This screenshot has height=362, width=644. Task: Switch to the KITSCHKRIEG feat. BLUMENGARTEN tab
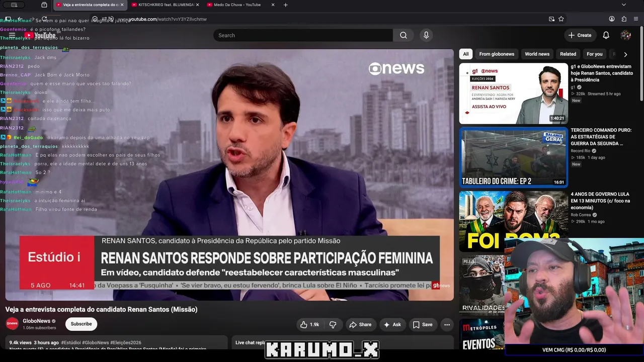tap(165, 5)
